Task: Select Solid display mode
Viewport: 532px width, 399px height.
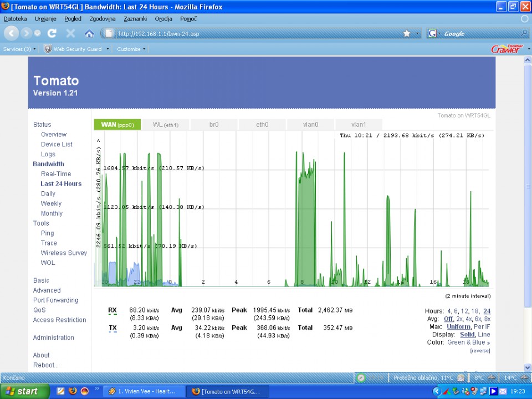Action: pos(467,335)
